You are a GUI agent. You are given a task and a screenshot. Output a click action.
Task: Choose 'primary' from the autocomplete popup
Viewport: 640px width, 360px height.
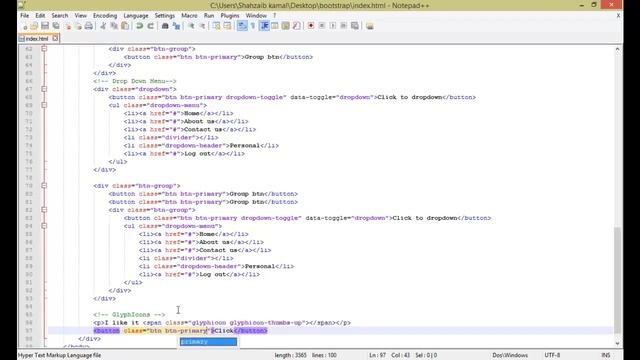tap(208, 342)
